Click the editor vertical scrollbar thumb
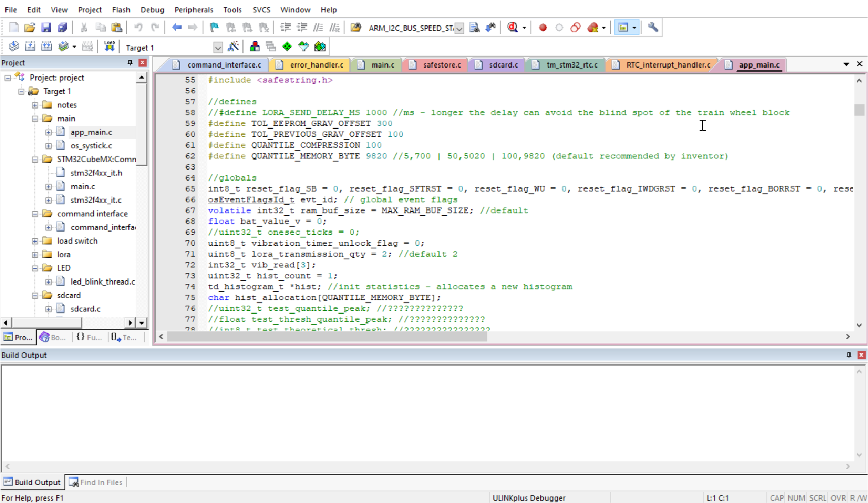 click(859, 109)
